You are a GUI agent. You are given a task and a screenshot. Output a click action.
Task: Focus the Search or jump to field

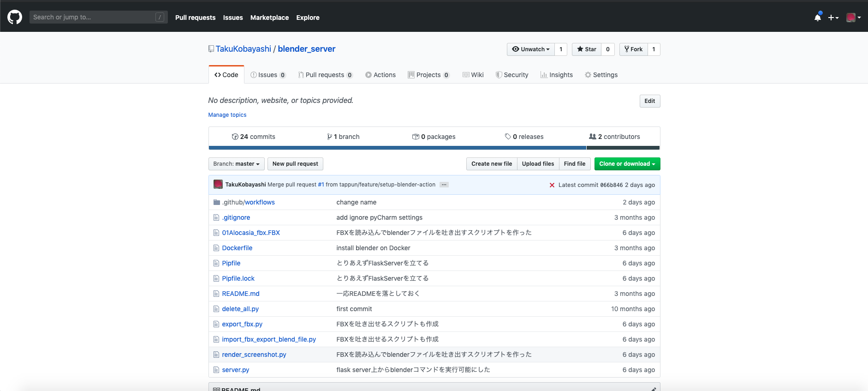coord(99,17)
